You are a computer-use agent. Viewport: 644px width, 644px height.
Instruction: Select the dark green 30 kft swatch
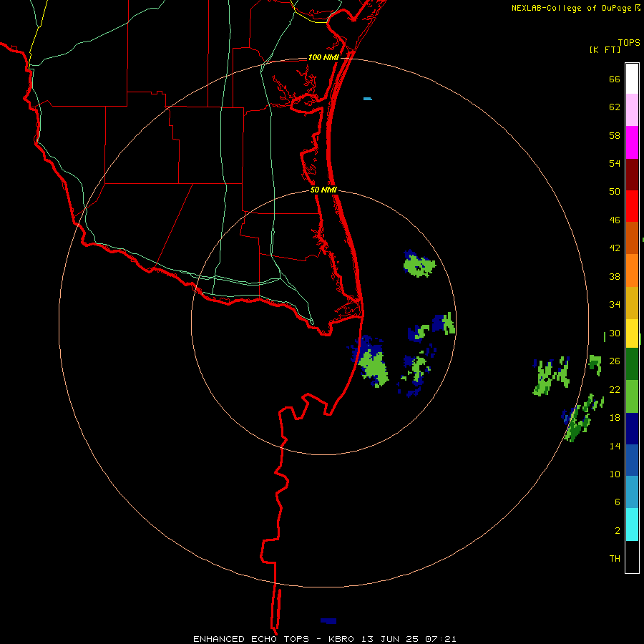pyautogui.click(x=632, y=364)
